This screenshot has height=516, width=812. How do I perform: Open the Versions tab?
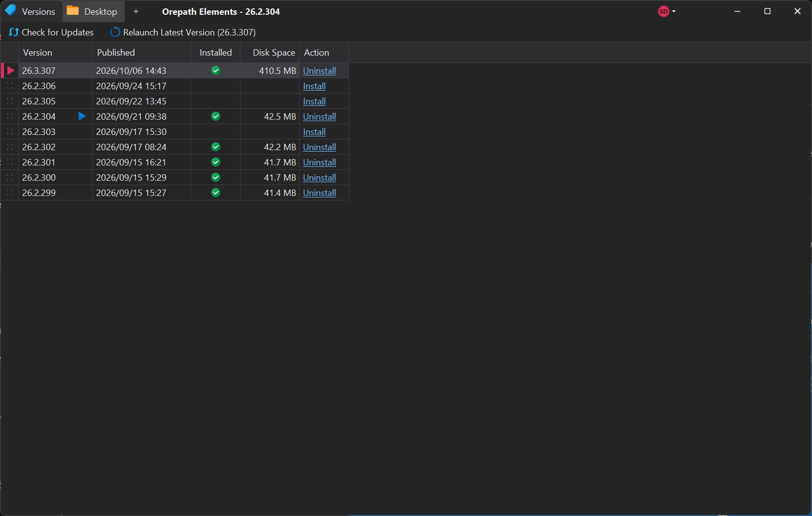coord(31,11)
